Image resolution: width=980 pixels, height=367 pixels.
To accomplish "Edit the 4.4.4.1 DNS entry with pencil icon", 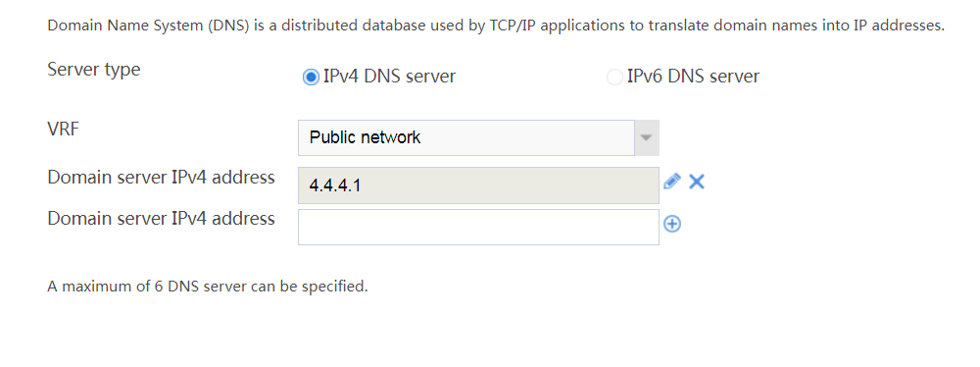I will pos(672,182).
